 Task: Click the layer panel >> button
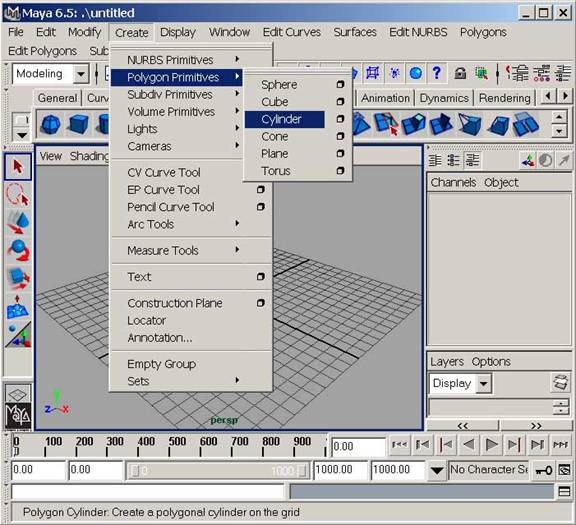(536, 426)
